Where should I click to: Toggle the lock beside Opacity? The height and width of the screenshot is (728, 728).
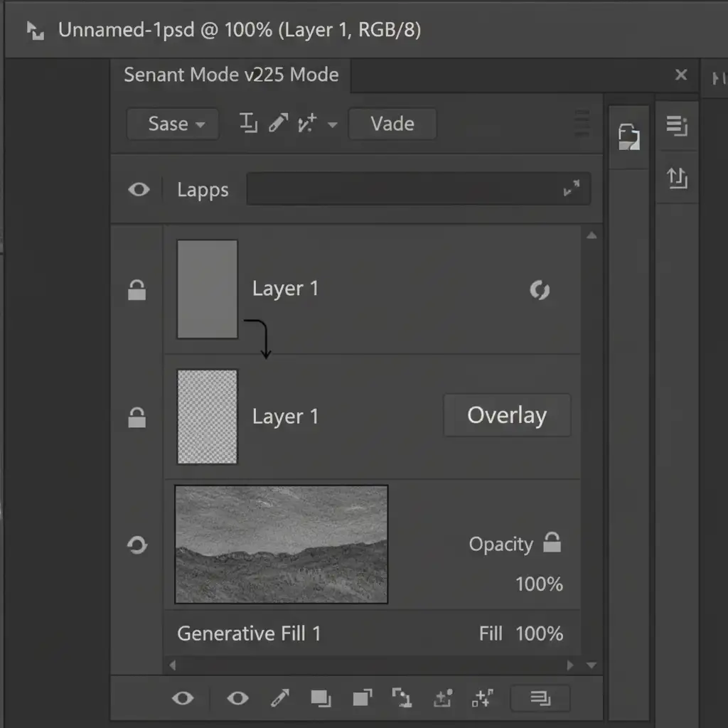coord(552,543)
